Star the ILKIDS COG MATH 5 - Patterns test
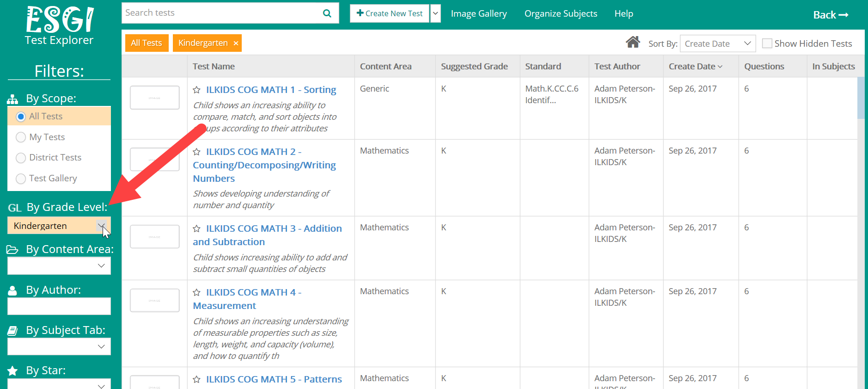 click(x=197, y=379)
